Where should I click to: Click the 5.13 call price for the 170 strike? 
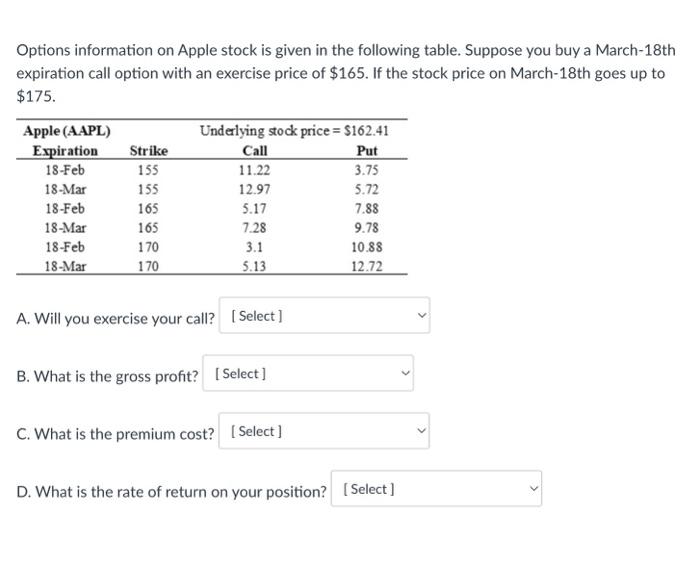(254, 267)
